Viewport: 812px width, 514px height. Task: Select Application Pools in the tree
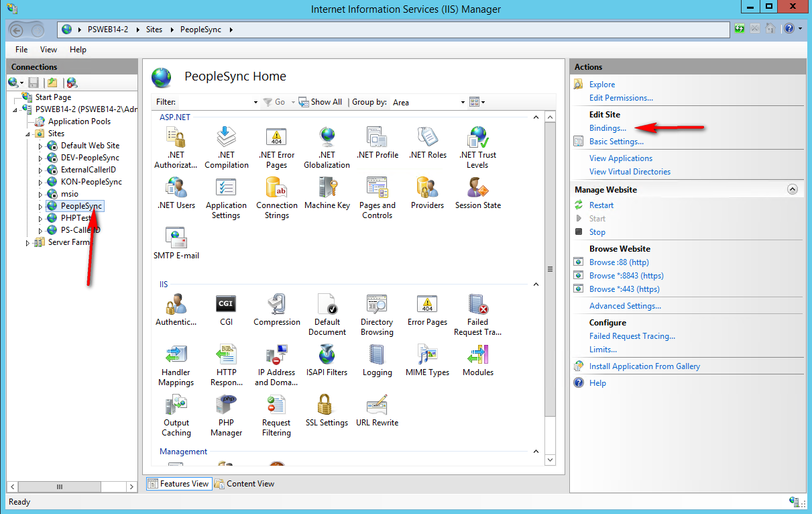pos(79,121)
